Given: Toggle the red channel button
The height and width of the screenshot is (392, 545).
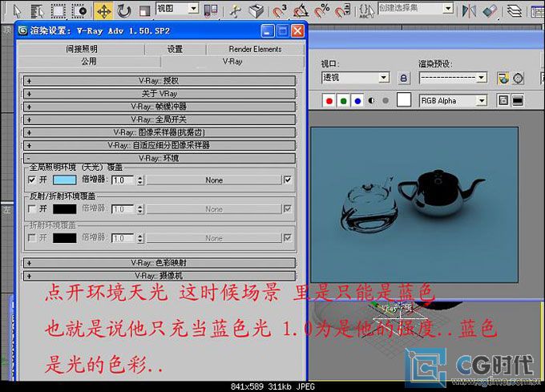Looking at the screenshot, I should click(329, 101).
